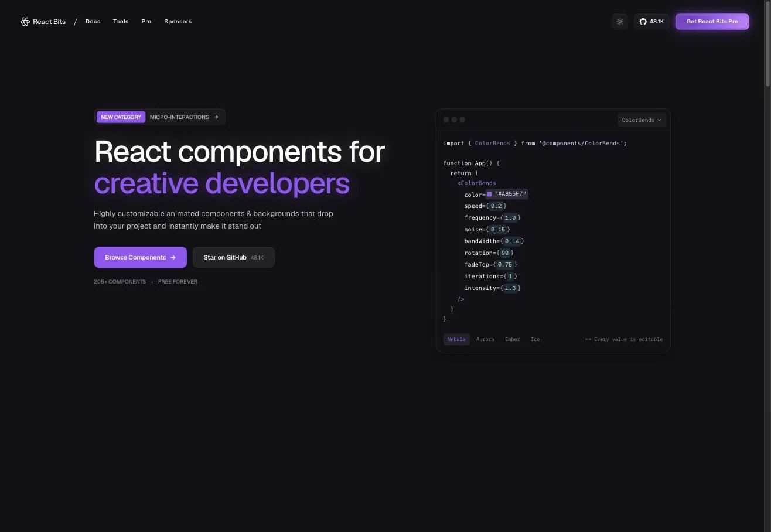
Task: Open the ColorBends component dropdown
Action: tap(642, 120)
